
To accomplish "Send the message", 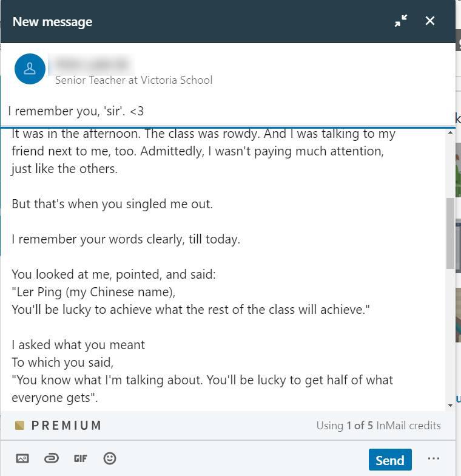I will click(x=390, y=460).
